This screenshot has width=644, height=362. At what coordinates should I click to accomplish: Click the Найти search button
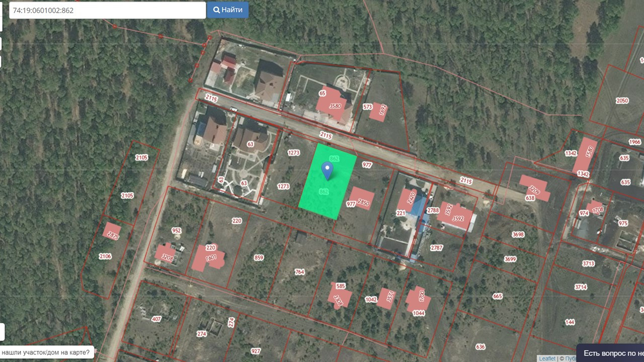tap(227, 10)
